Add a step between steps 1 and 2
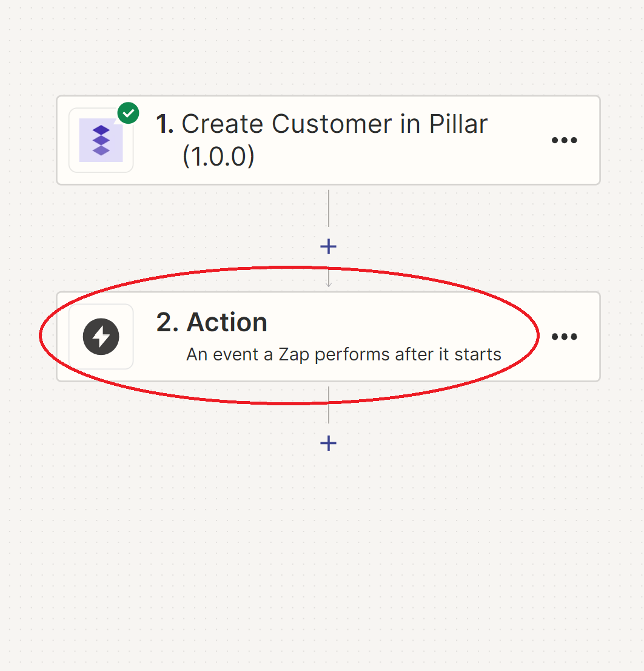Viewport: 644px width, 671px height. (329, 246)
